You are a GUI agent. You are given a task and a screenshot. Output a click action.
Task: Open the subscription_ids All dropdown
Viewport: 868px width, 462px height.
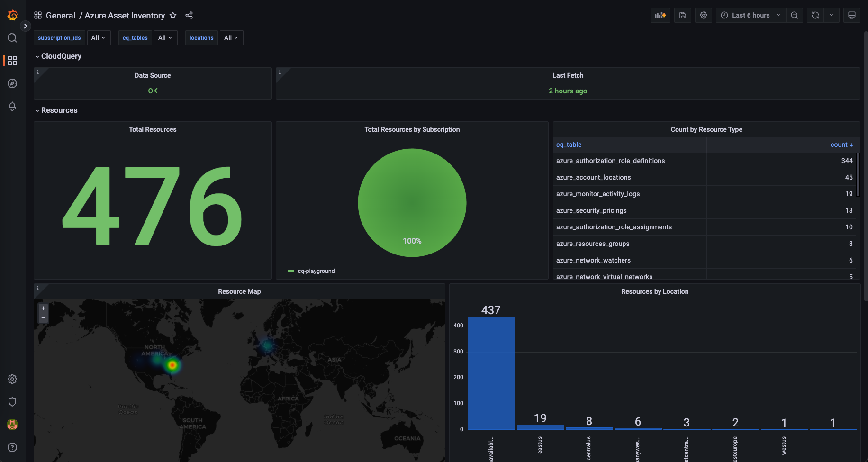(99, 38)
